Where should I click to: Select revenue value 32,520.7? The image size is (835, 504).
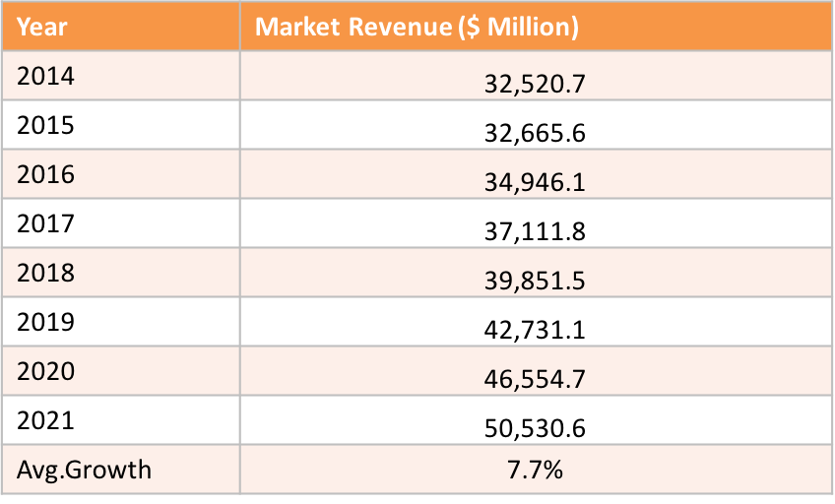[535, 84]
